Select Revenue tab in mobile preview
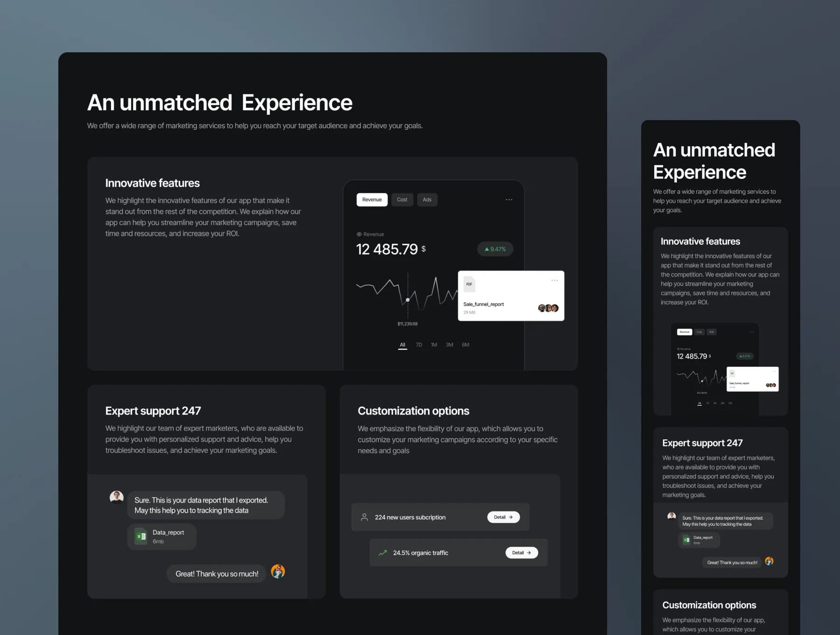840x635 pixels. click(684, 332)
